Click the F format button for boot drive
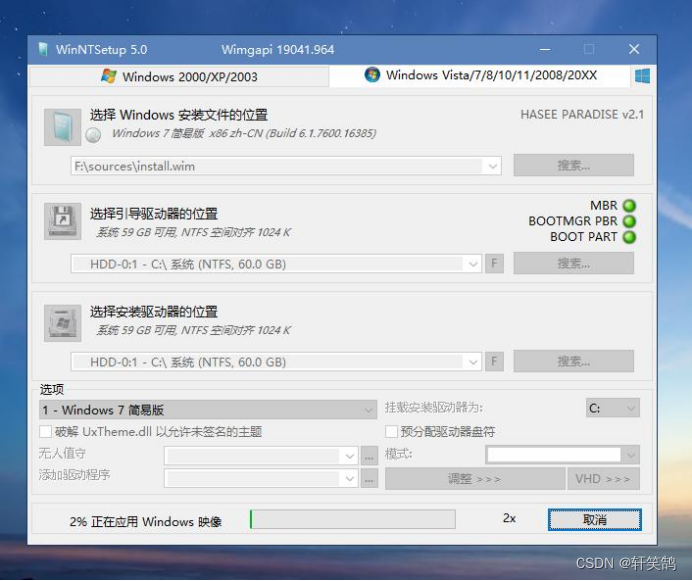This screenshot has height=581, width=692. click(494, 264)
